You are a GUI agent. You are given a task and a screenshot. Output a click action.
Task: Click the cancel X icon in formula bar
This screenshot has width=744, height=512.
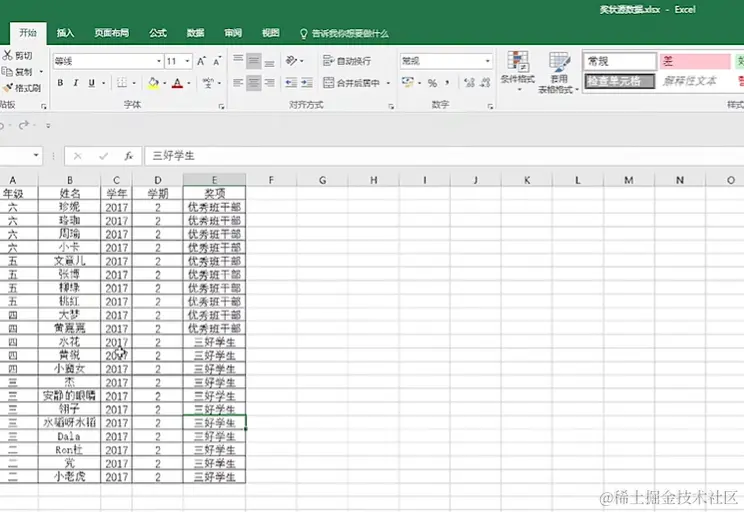point(78,156)
